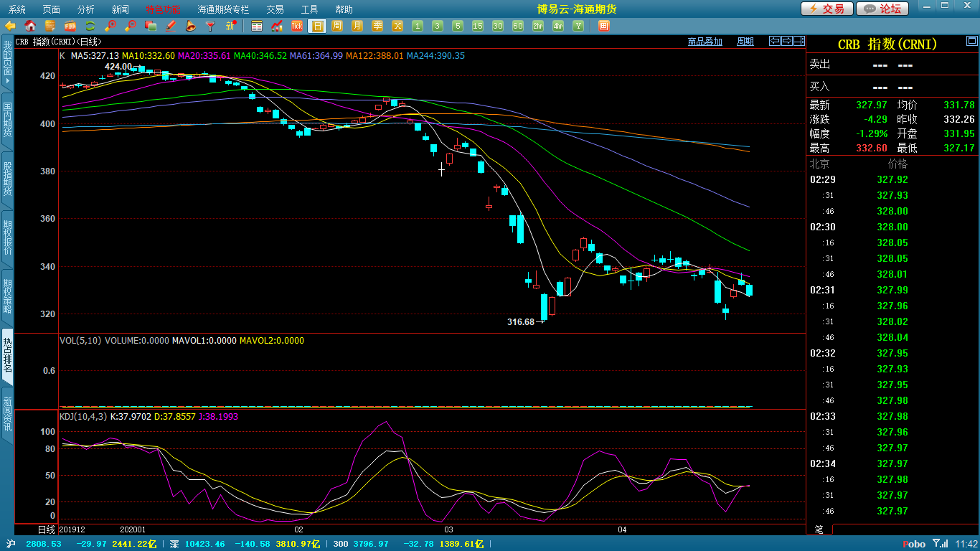Screen dimensions: 980x551
Task: Click the 新 news icon in toolbar
Action: (230, 26)
